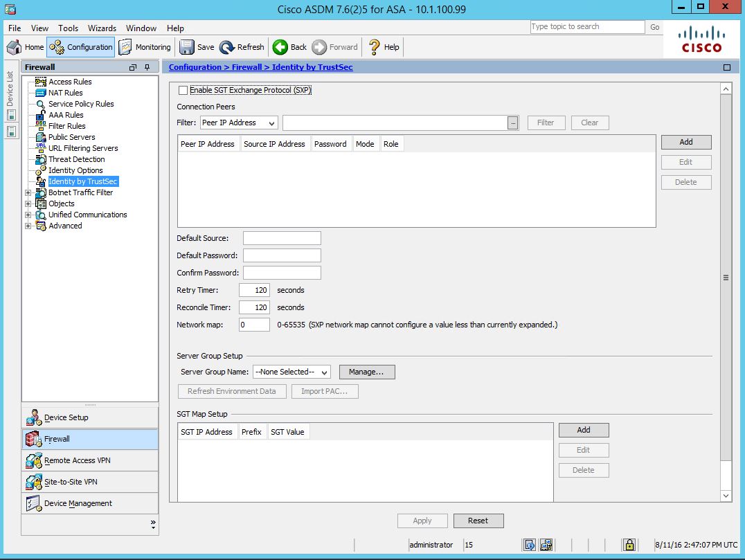Image resolution: width=745 pixels, height=560 pixels.
Task: Select Public Servers icon in tree
Action: tap(41, 137)
